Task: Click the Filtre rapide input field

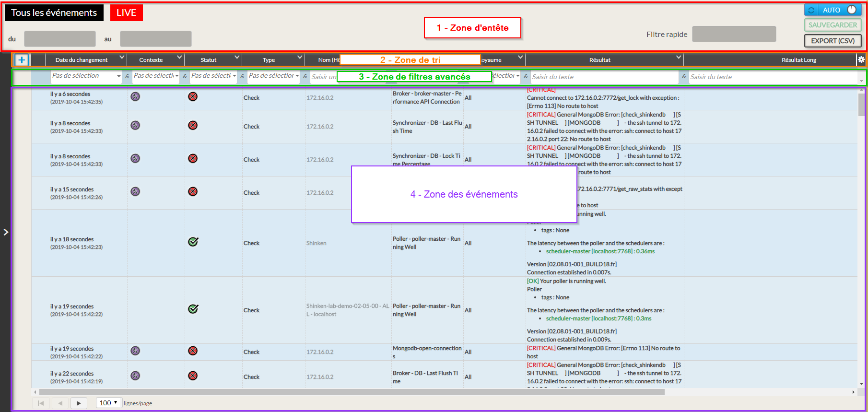Action: click(x=734, y=35)
